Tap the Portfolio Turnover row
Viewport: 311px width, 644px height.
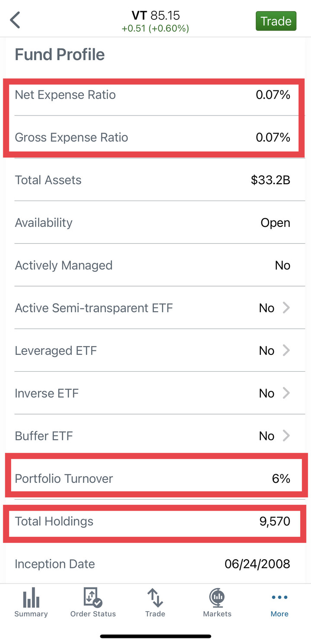click(155, 478)
